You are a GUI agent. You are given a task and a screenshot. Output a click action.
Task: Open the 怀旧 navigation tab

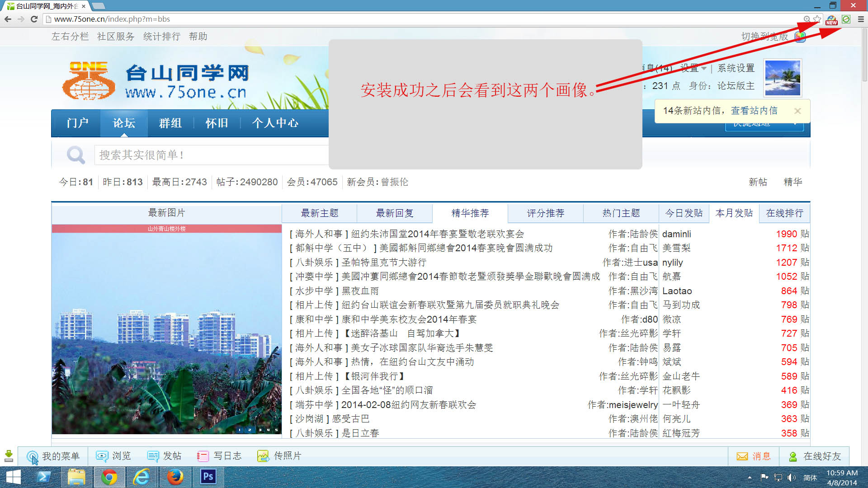point(217,123)
